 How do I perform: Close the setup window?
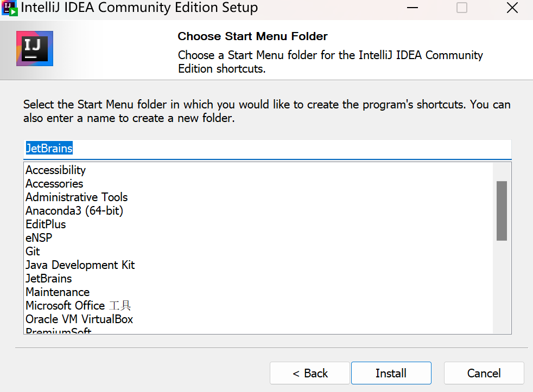512,8
